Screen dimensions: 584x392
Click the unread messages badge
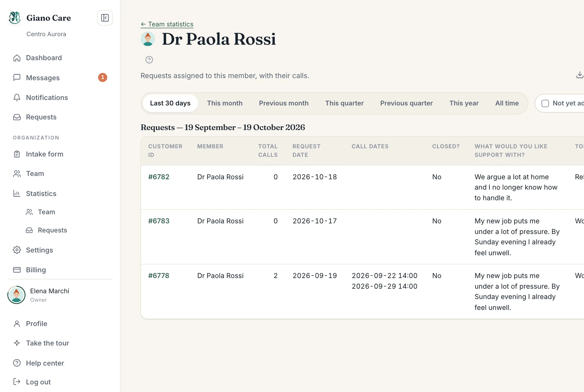(103, 77)
